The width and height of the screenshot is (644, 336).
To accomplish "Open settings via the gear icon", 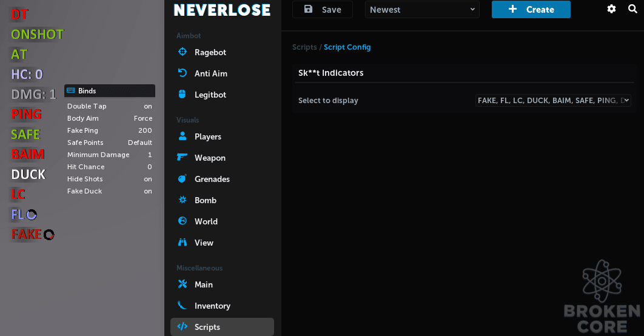I will [x=611, y=8].
